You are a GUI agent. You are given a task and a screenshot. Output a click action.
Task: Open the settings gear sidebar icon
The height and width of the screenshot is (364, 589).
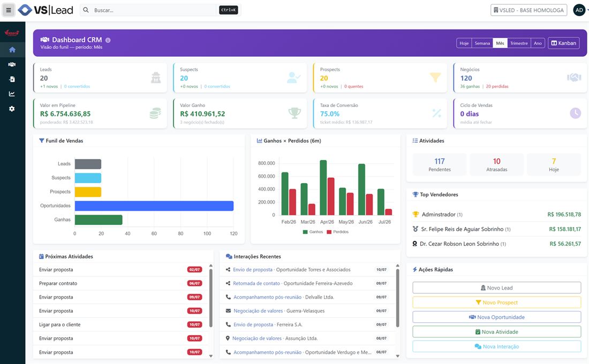click(12, 109)
